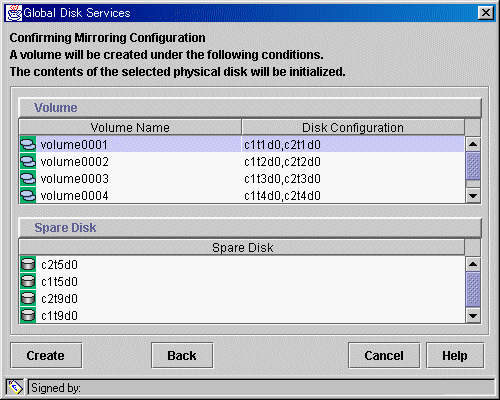
Task: Click the volume0001 volume icon
Action: (x=28, y=144)
